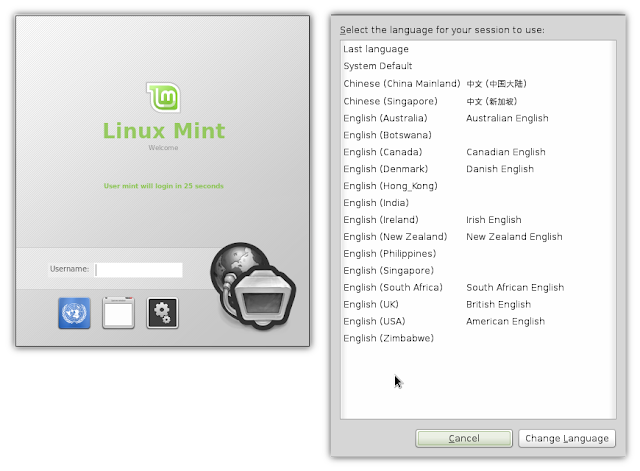Select Chinese (China Mainland) language
Screen dimensions: 640x471
coord(402,84)
